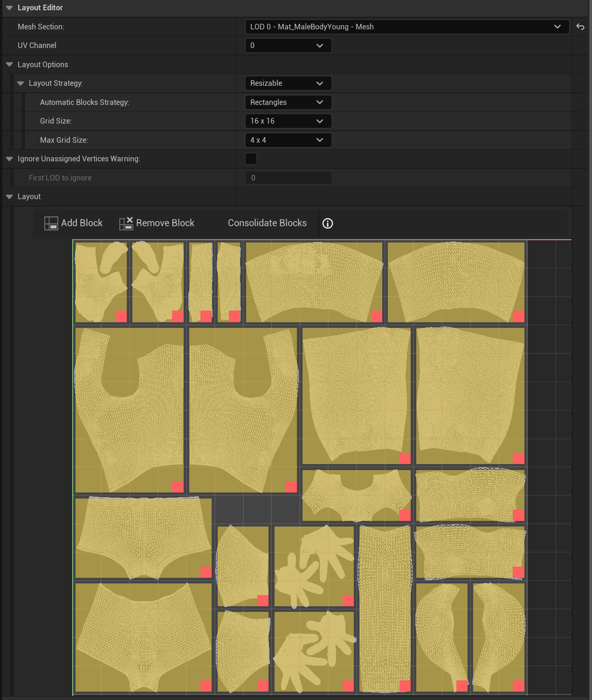Click red handle of tall narrow strip block

pos(405,686)
